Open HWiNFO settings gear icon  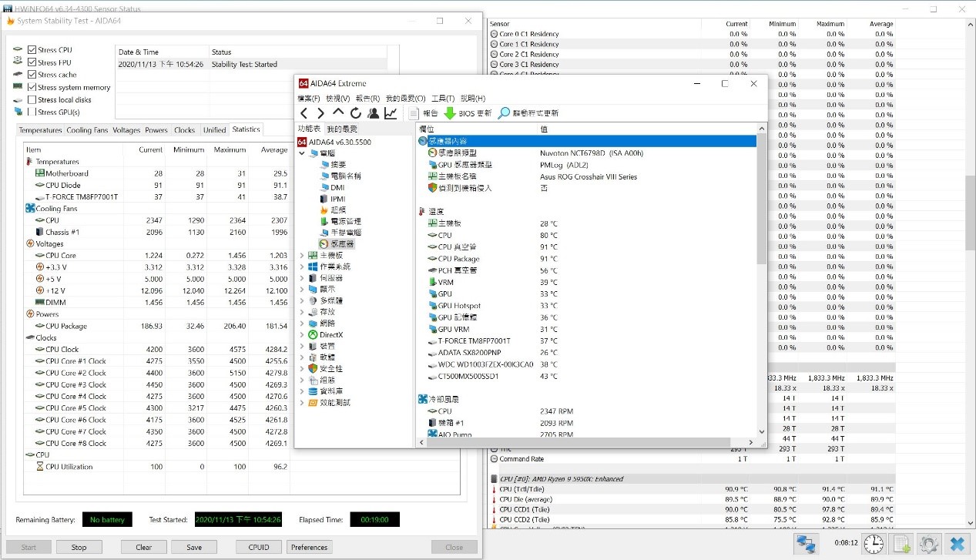(x=930, y=544)
